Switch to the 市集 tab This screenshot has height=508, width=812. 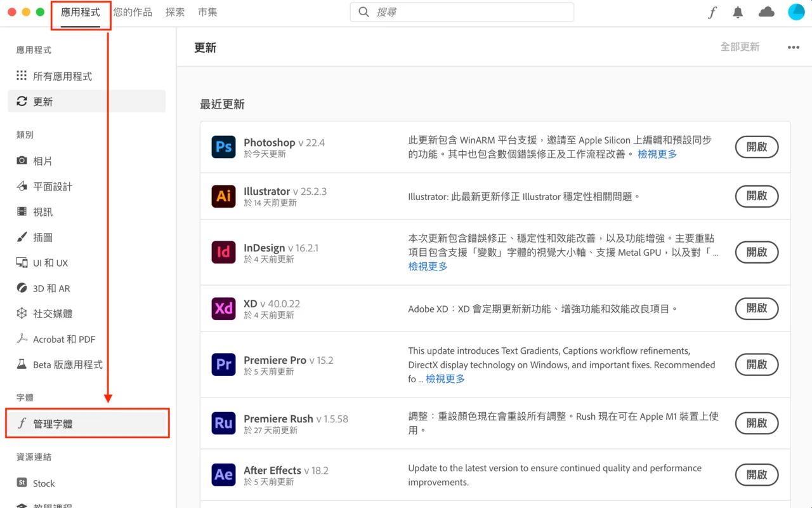(x=207, y=12)
